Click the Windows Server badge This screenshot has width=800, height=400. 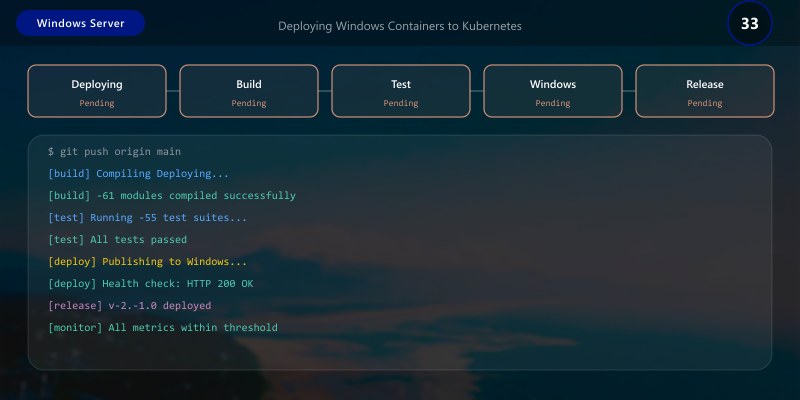pyautogui.click(x=81, y=23)
